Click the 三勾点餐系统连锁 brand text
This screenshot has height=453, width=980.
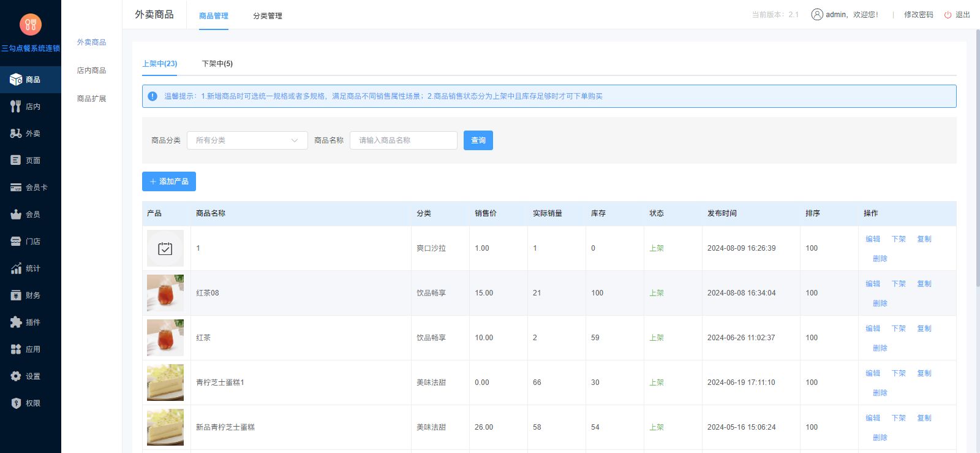(31, 48)
